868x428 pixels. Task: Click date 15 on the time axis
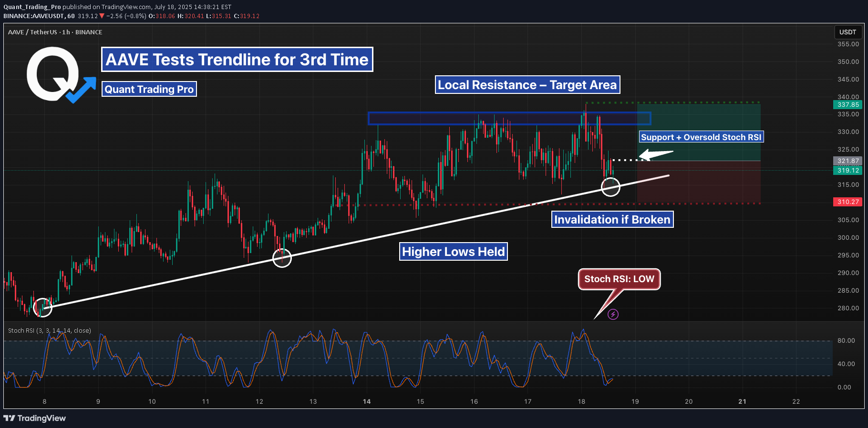tap(420, 401)
